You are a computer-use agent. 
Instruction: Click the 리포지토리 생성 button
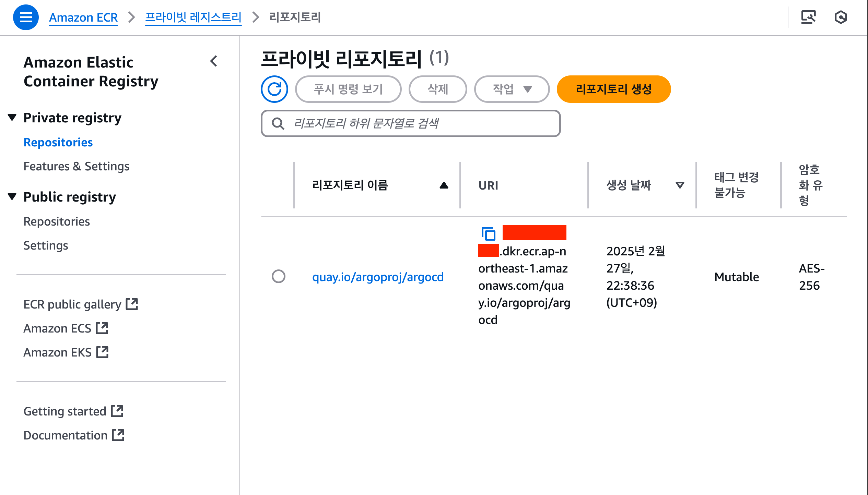[614, 89]
